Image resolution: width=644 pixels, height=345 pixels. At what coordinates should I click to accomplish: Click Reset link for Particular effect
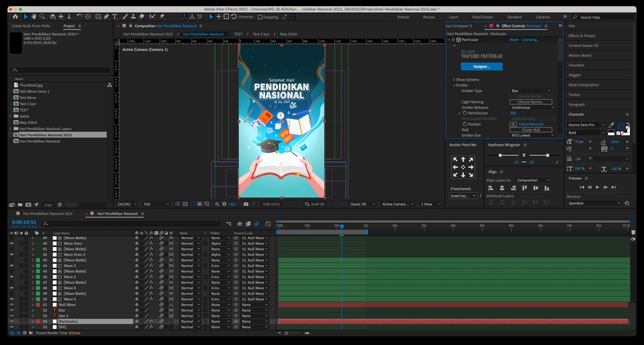[514, 40]
